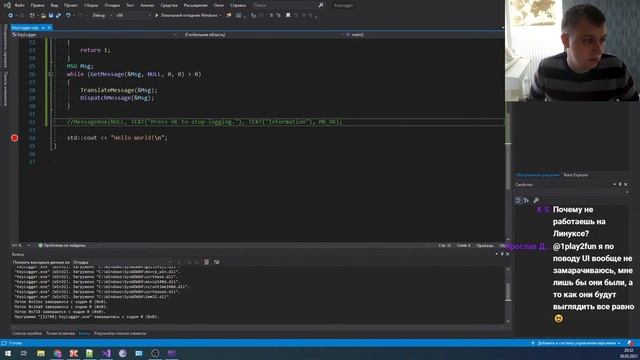Open File Explorer from the taskbar
The image size is (640, 360).
coord(41,353)
